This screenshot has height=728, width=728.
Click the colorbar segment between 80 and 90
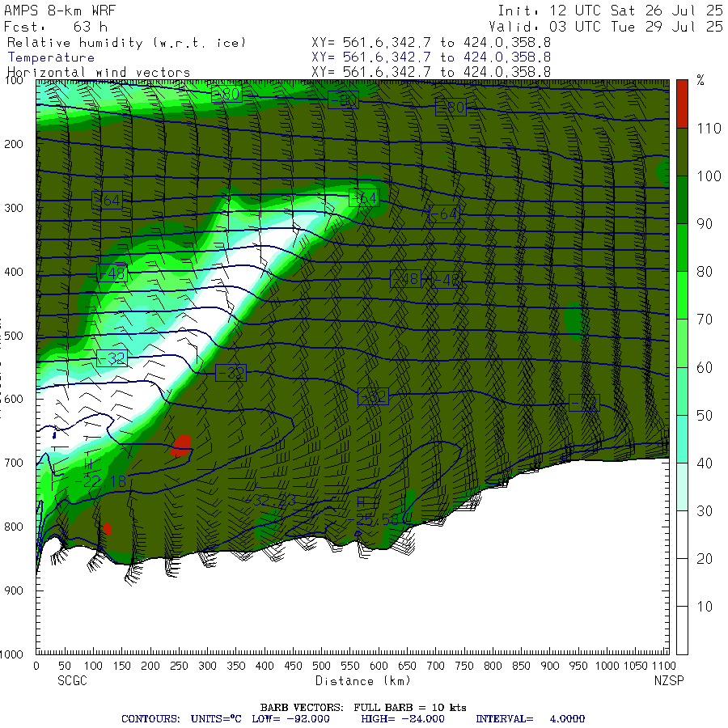[x=682, y=248]
